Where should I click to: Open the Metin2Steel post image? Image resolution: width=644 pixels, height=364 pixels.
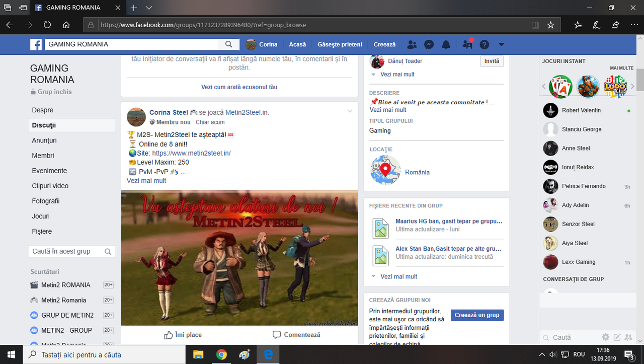(x=239, y=258)
